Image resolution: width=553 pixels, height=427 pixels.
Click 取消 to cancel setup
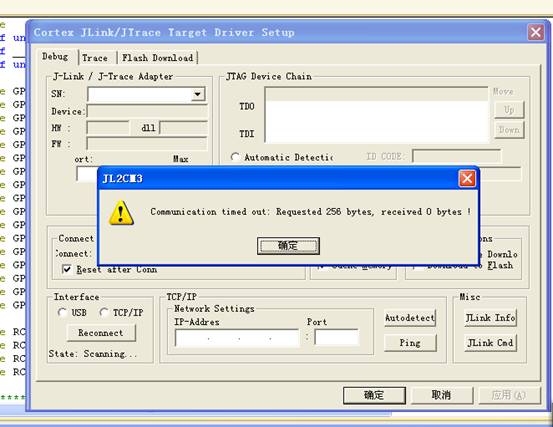442,395
